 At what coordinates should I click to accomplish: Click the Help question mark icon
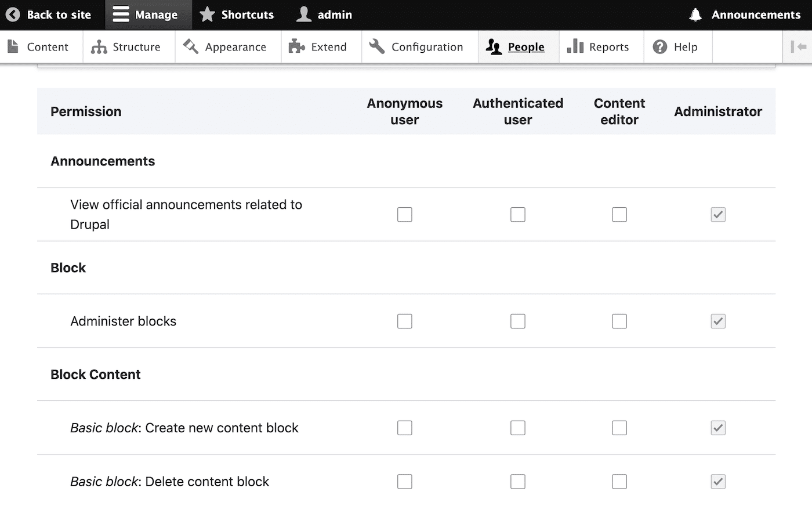[x=660, y=47]
